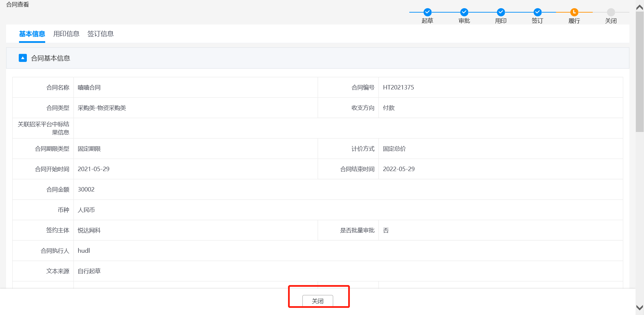Screen dimensions: 644x315
Task: Click the 用印 step checkmark icon
Action: 501,12
